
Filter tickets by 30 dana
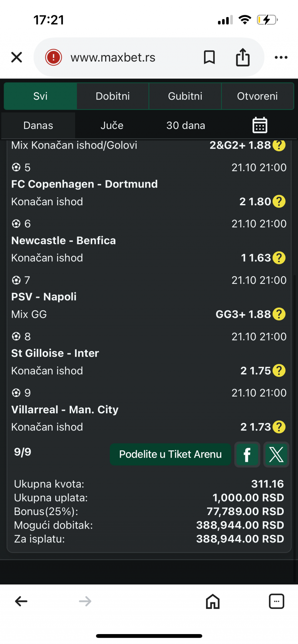click(186, 125)
